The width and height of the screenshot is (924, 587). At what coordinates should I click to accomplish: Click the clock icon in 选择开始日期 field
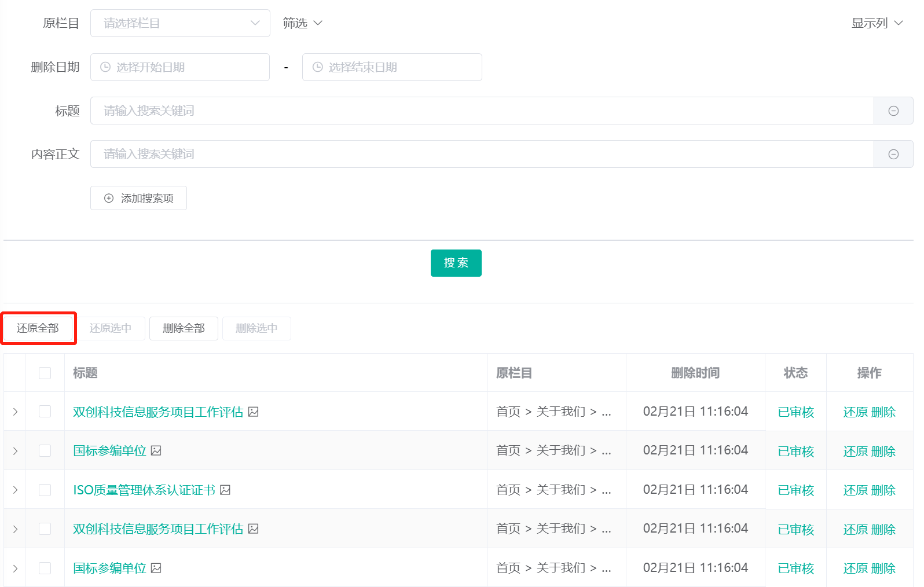105,67
